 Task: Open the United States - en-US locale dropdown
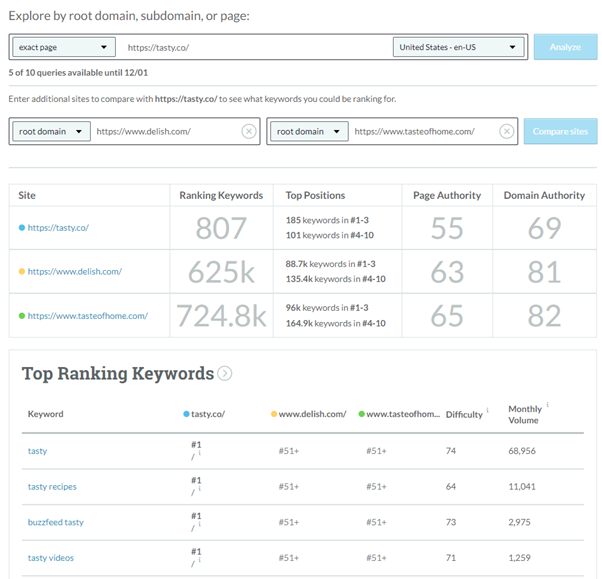pos(458,47)
